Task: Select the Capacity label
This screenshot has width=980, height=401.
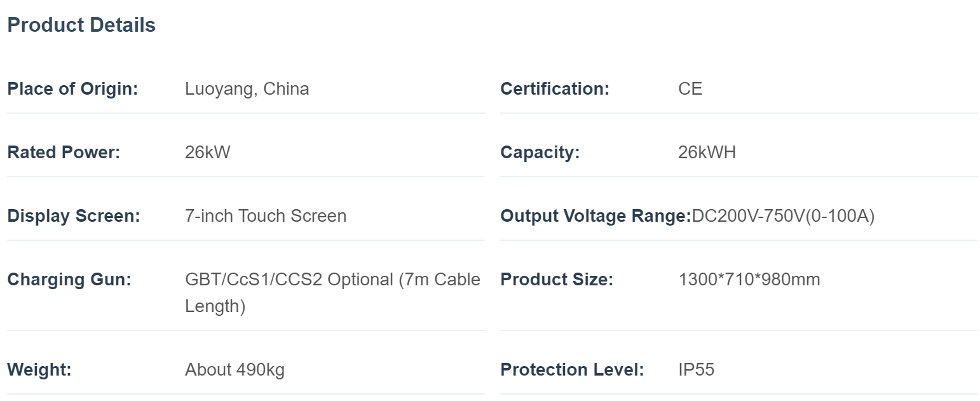Action: (x=540, y=153)
